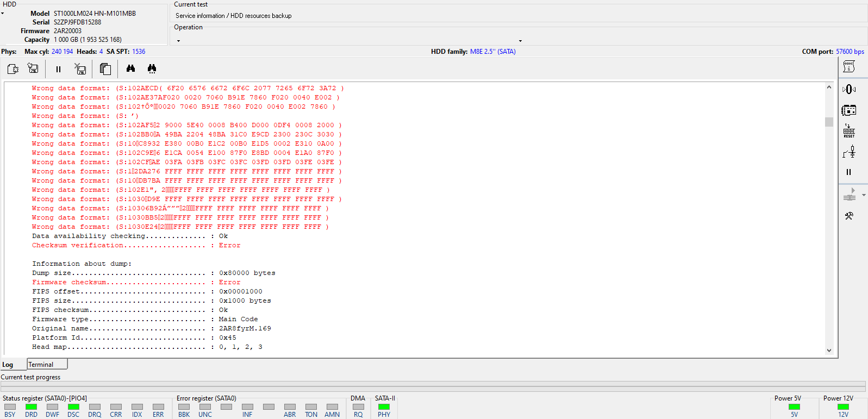Open the Operation dropdown arrow

pos(520,41)
